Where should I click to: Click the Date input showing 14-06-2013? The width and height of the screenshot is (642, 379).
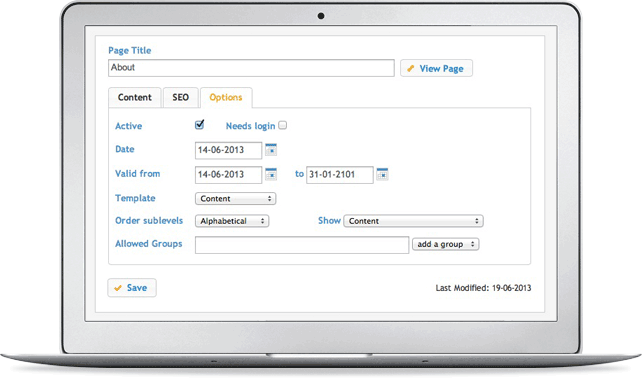228,150
